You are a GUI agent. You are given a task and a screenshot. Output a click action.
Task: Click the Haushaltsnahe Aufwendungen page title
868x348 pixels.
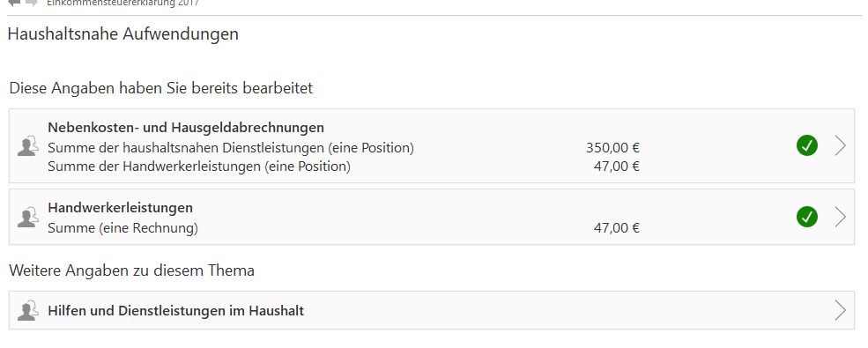coord(122,33)
